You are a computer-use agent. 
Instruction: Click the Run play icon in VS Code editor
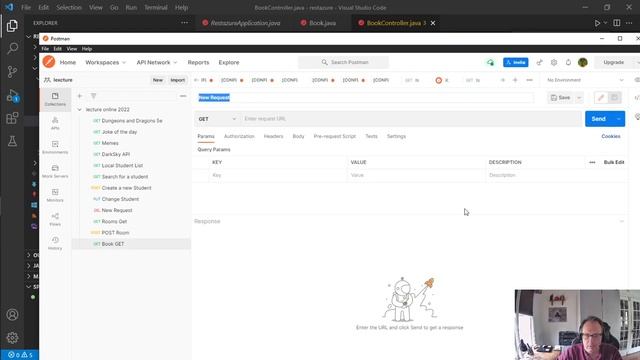point(597,23)
